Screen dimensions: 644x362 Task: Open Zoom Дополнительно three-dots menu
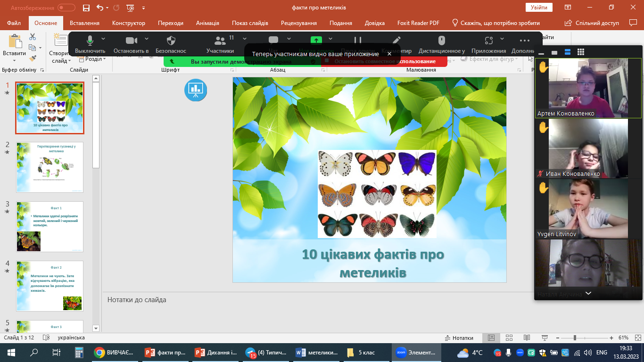click(x=525, y=41)
